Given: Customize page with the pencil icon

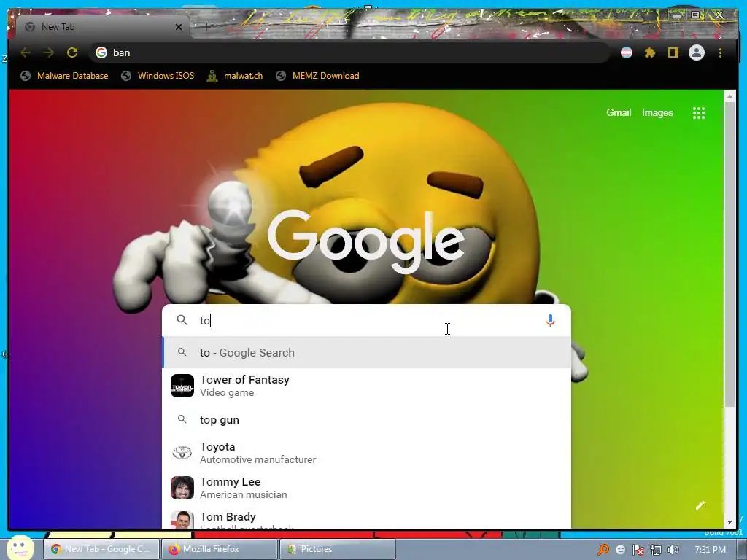Looking at the screenshot, I should pos(700,506).
